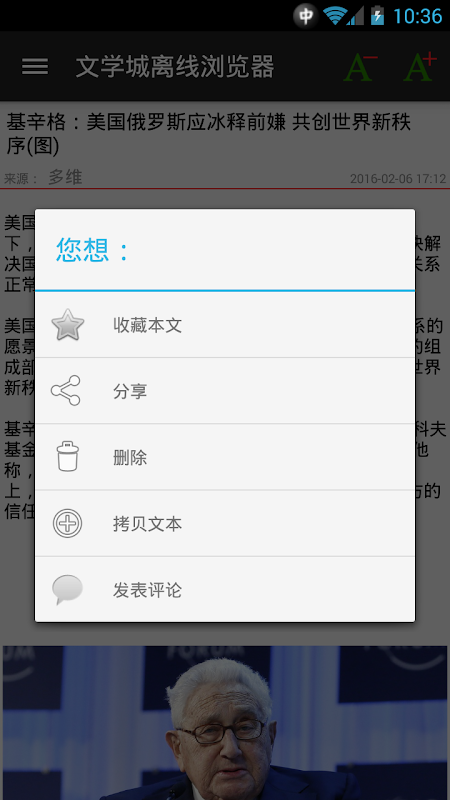The height and width of the screenshot is (800, 450).
Task: Decrease font size with A- icon
Action: tap(360, 67)
